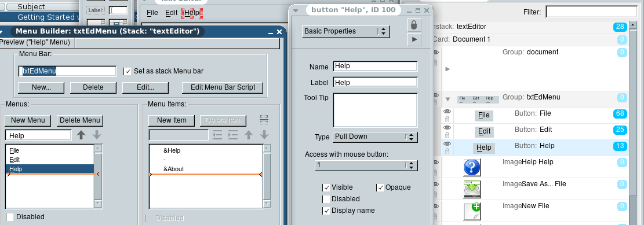Click the 28 script lines badge for textEditor
644x225 pixels.
click(x=619, y=27)
